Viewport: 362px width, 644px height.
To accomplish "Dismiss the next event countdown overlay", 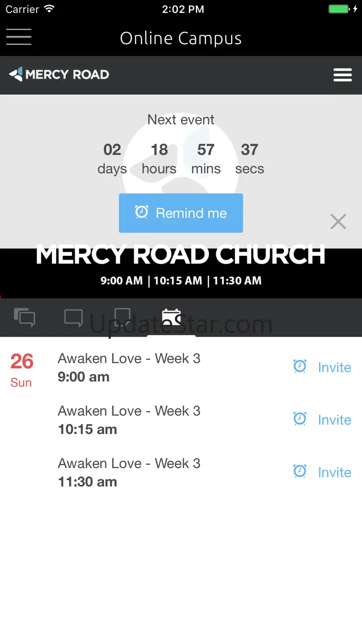I will (x=338, y=222).
